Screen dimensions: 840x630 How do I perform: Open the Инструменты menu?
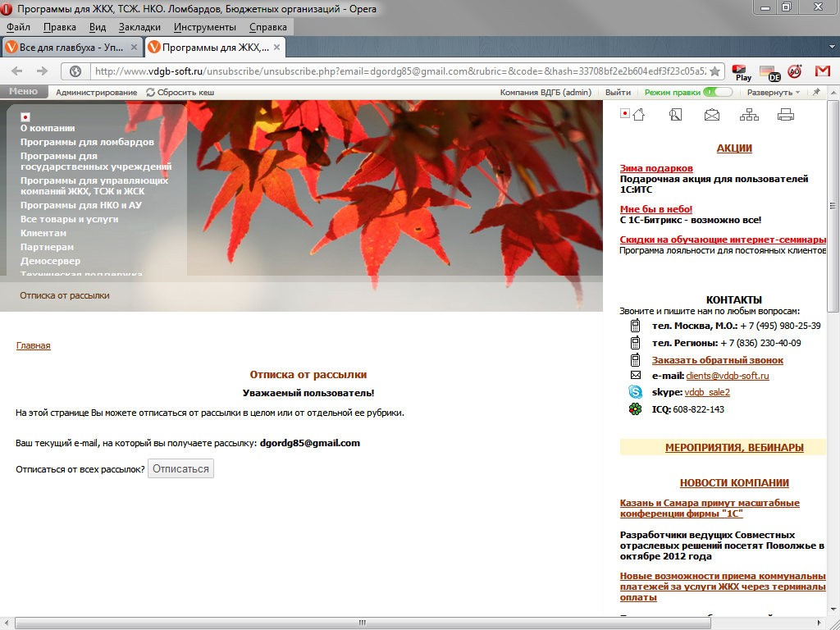point(204,27)
